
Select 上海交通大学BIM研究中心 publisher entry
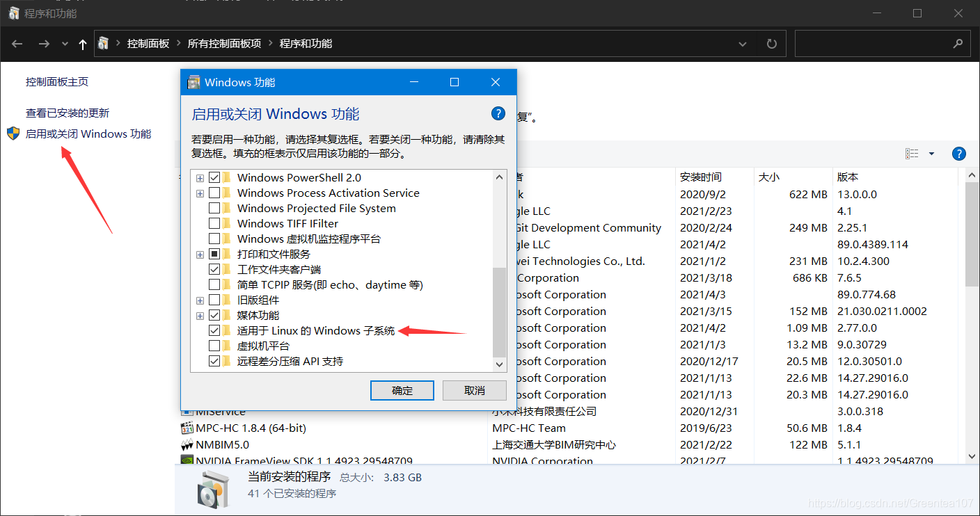(x=554, y=445)
